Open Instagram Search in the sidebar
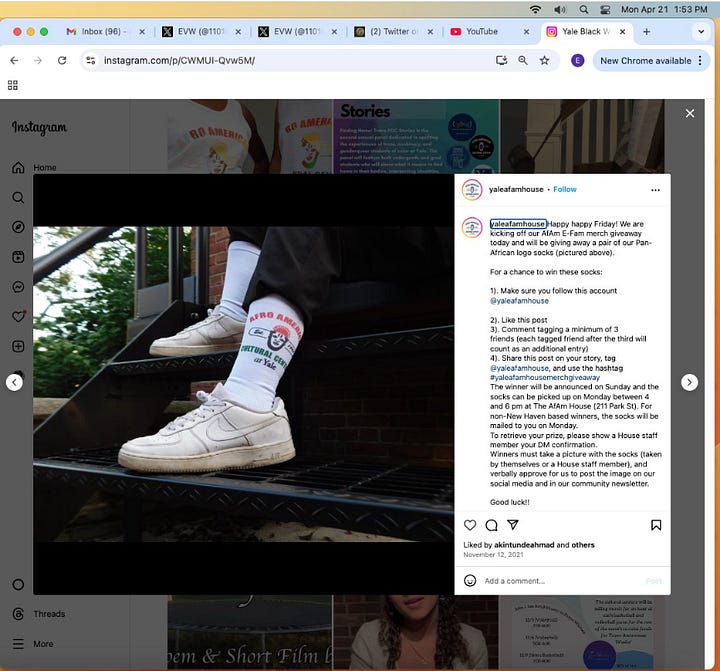Viewport: 720px width, 671px height. coord(18,197)
